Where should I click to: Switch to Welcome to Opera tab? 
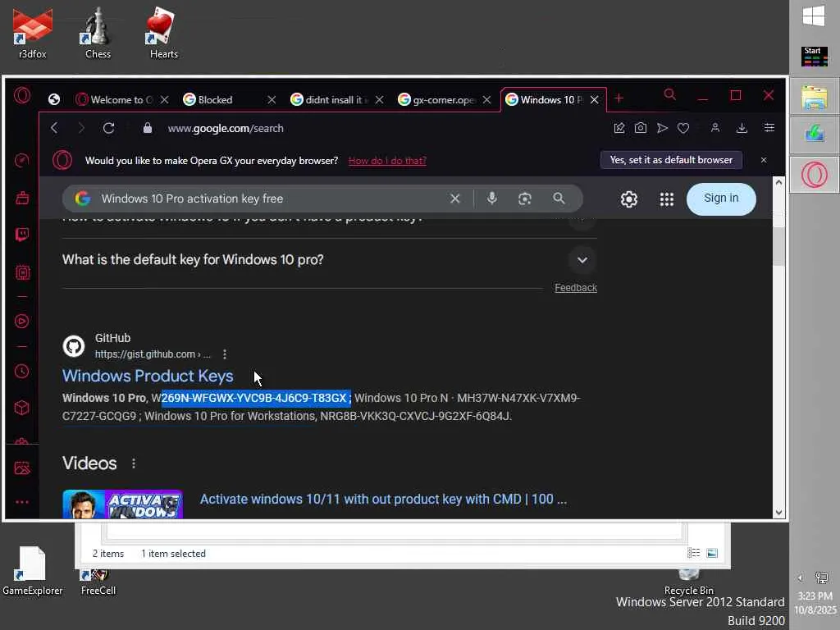point(122,99)
